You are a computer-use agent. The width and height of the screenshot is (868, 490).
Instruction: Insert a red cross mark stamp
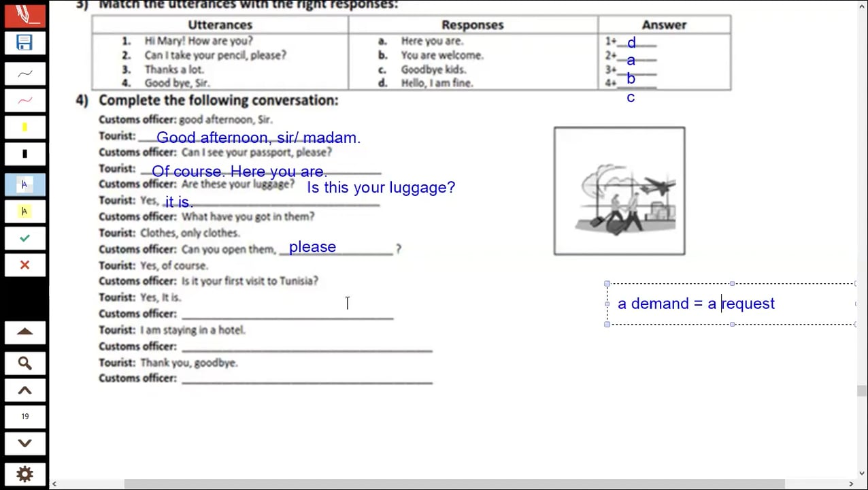(x=24, y=265)
